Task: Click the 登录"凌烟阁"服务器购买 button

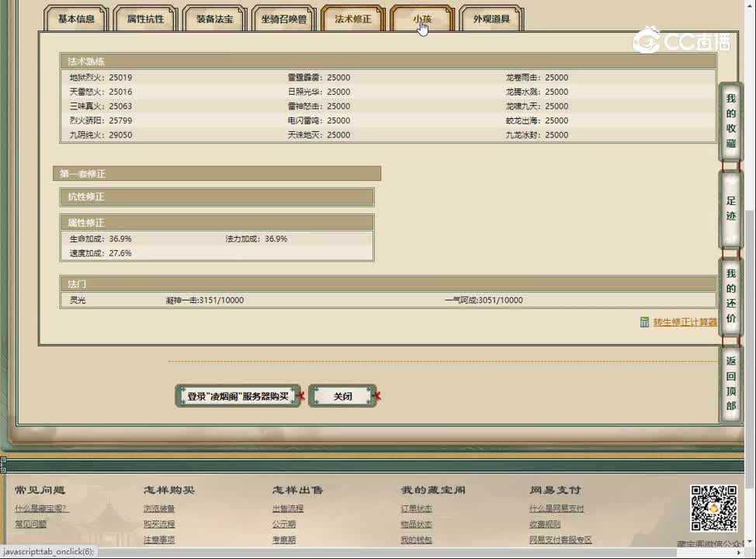Action: [238, 396]
